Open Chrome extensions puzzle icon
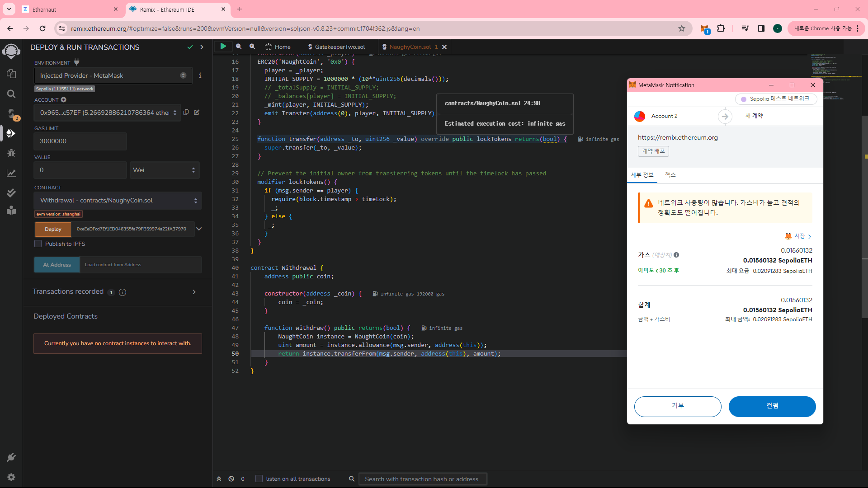Image resolution: width=868 pixels, height=488 pixels. pyautogui.click(x=721, y=28)
